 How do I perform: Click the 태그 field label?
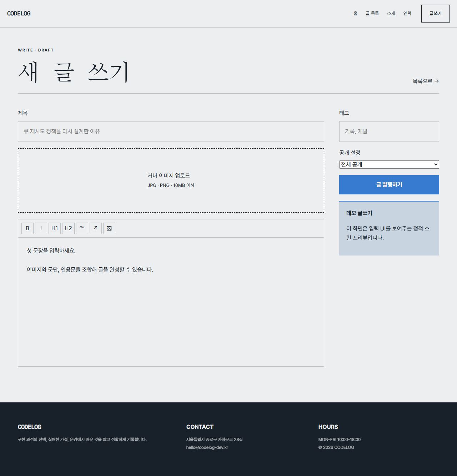[x=344, y=113]
